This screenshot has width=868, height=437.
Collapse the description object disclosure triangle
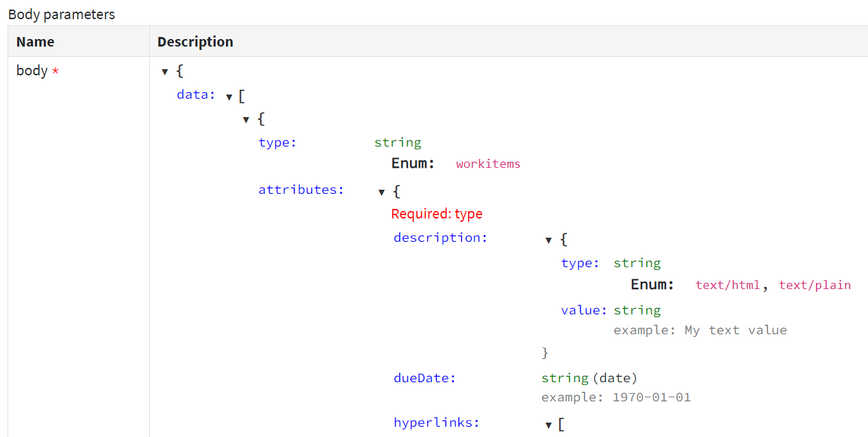548,240
